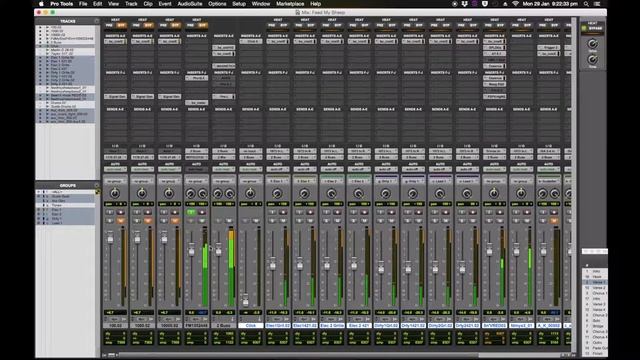Open the File menu
This screenshot has width=640, height=360.
tap(83, 4)
